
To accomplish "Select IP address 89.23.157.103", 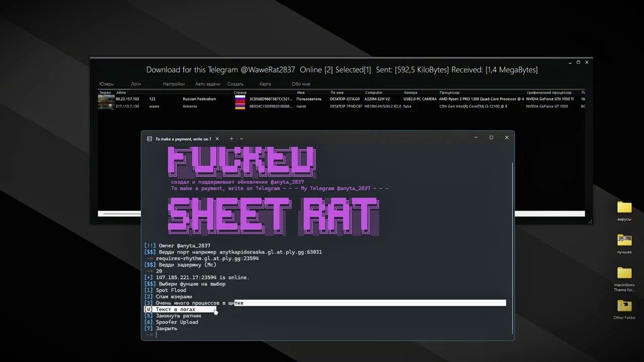I will pyautogui.click(x=127, y=99).
